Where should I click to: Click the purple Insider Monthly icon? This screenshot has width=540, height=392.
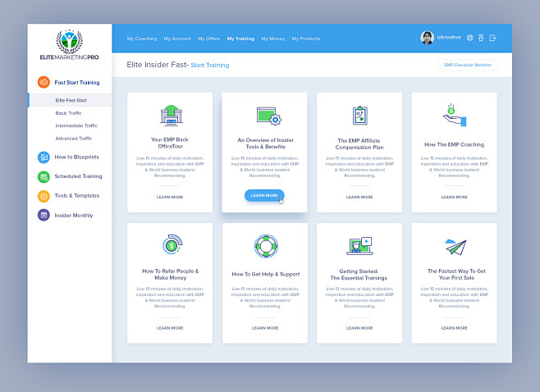point(43,216)
